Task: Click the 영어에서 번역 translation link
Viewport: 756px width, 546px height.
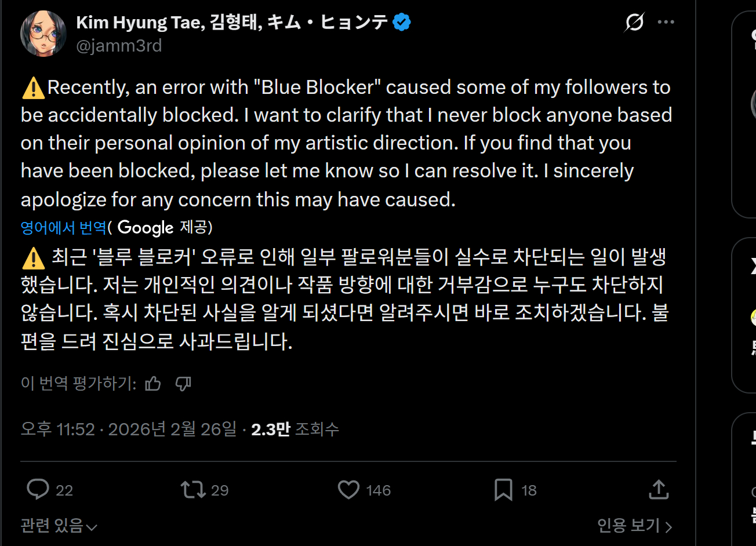Action: point(64,228)
